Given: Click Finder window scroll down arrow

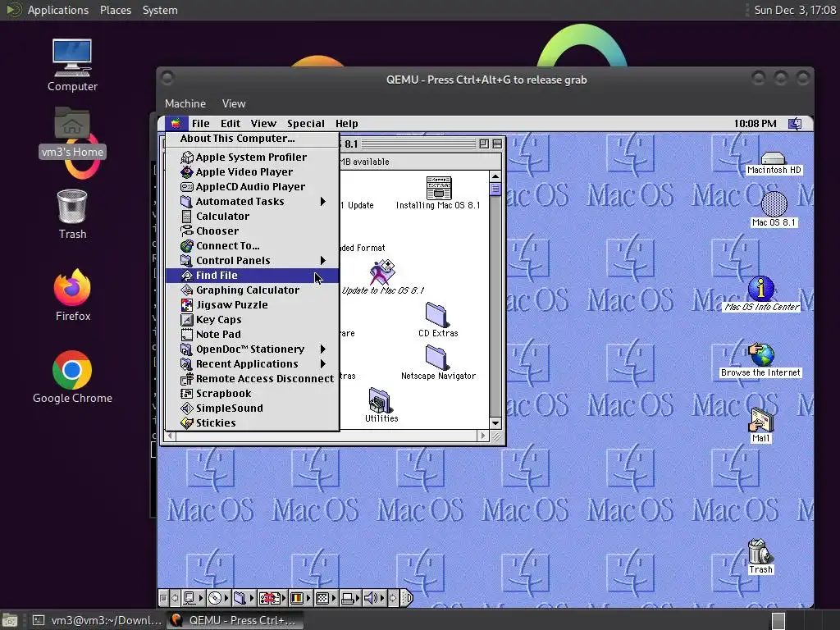Looking at the screenshot, I should 495,423.
